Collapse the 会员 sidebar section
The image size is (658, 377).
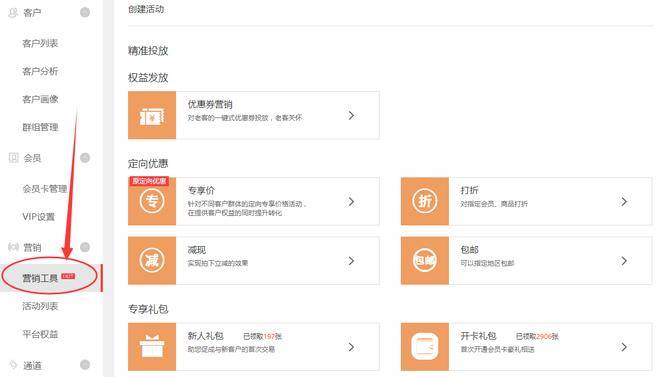(x=85, y=158)
